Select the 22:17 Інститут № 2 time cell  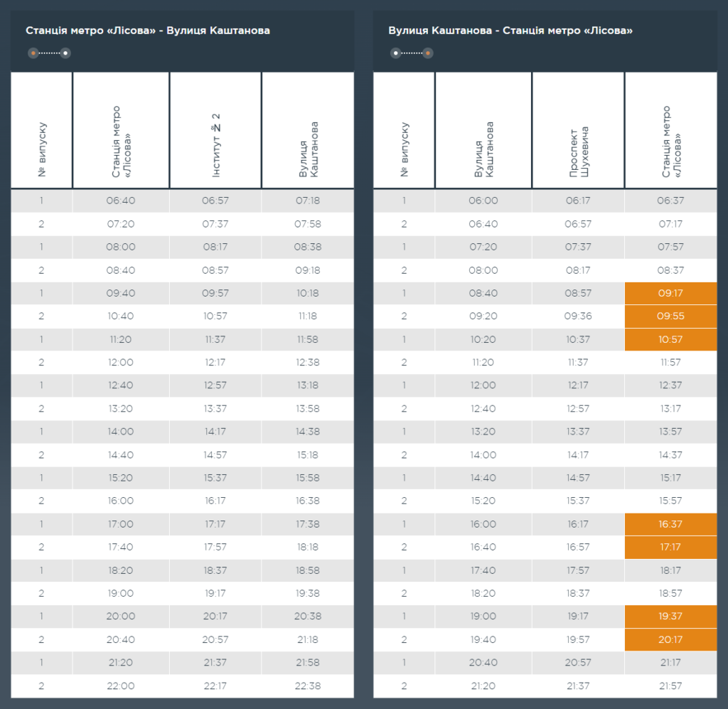tap(215, 686)
